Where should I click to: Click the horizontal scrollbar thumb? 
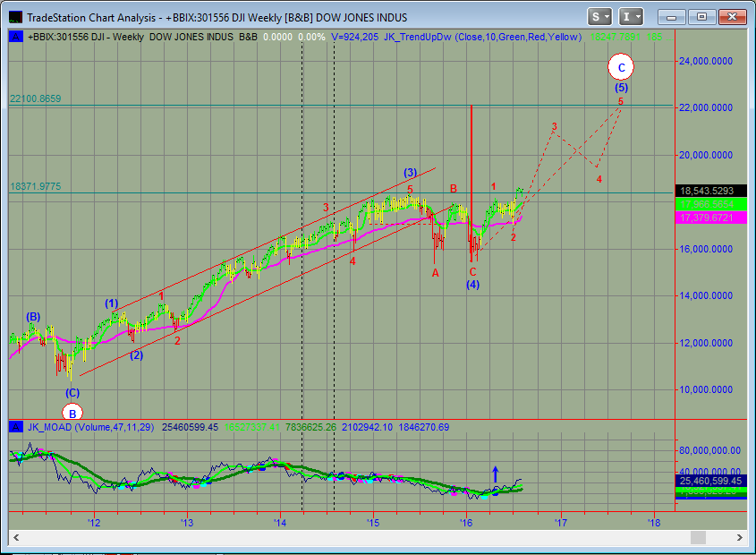click(x=698, y=537)
